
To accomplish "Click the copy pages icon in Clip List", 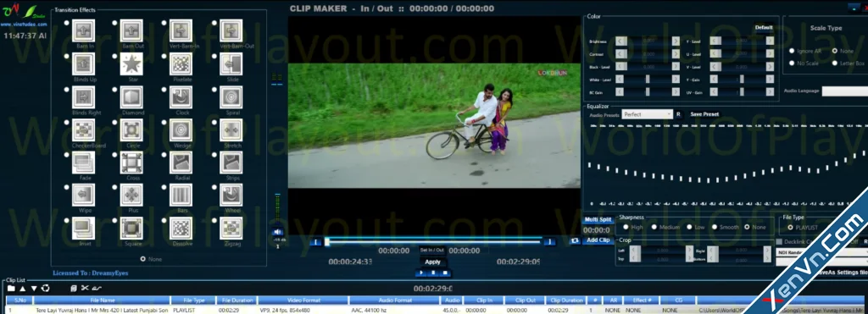I will pyautogui.click(x=74, y=289).
